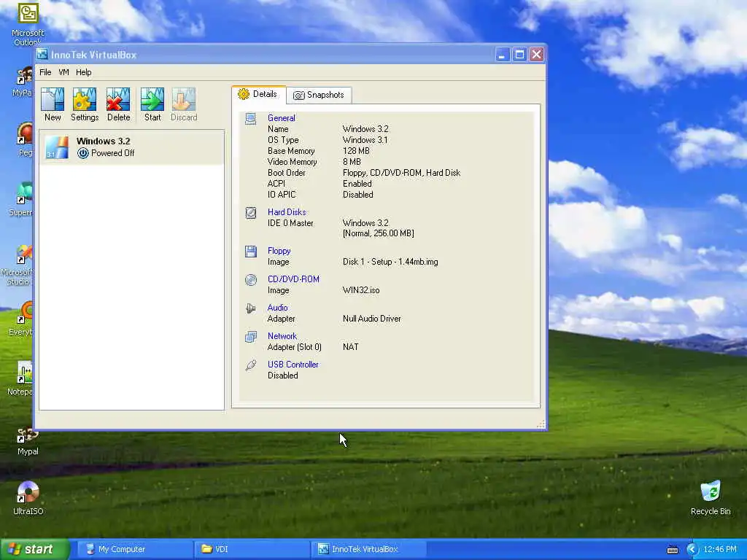Click the Normal, 256.00 MB disk text

[379, 233]
